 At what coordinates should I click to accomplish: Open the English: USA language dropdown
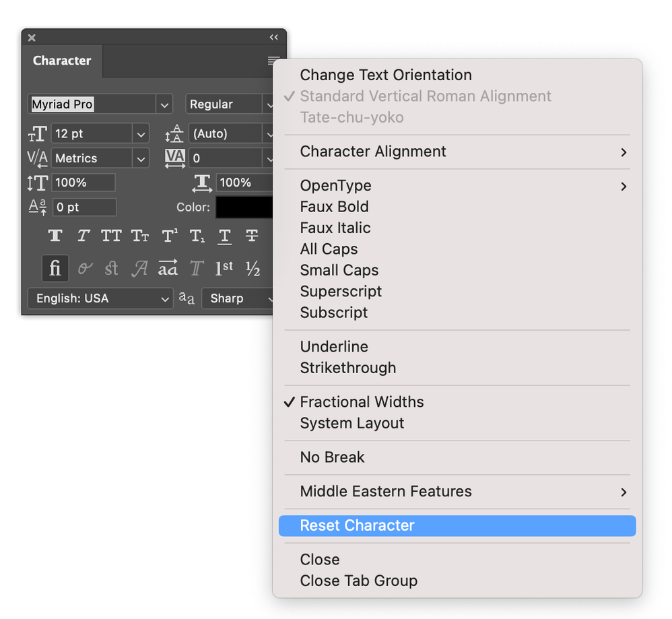(x=166, y=298)
